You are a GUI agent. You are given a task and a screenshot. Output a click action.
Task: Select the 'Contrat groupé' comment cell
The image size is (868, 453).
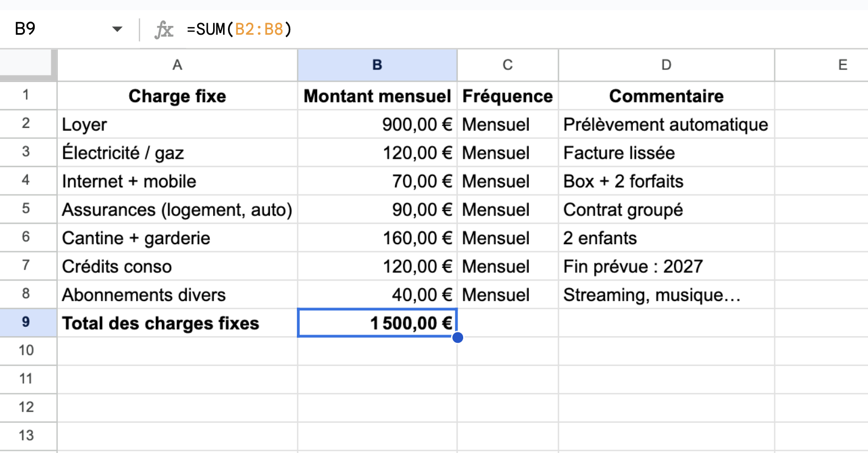tap(666, 209)
